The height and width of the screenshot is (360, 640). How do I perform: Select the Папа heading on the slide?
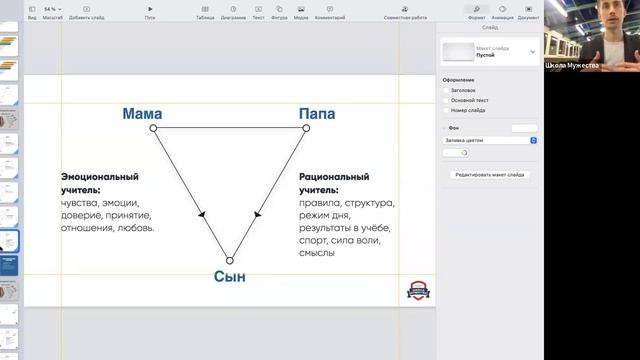(317, 113)
